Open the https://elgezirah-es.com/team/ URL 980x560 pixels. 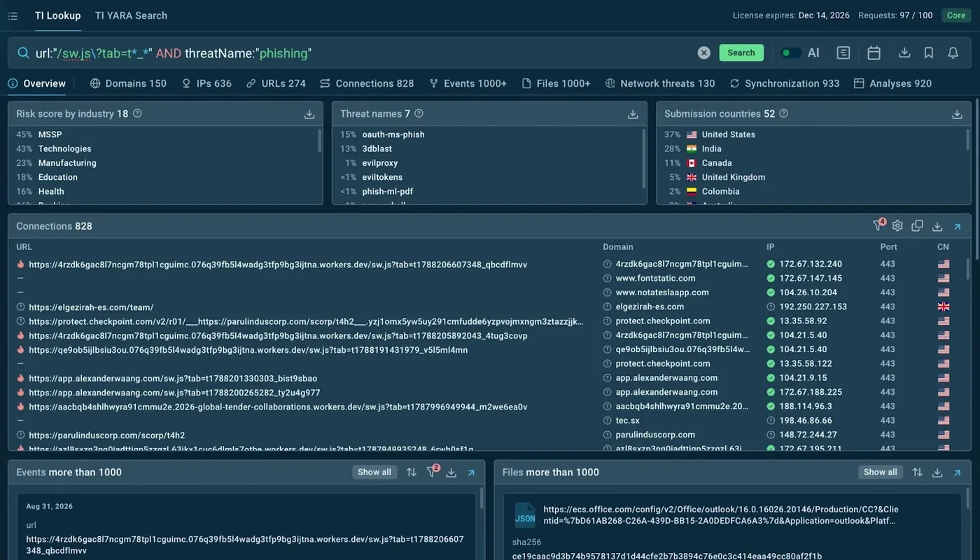tap(91, 307)
